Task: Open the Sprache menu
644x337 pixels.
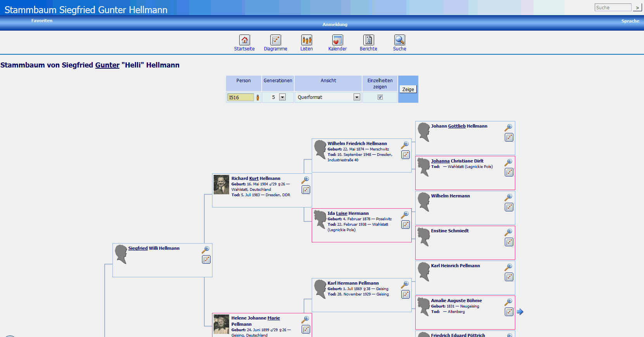Action: [630, 21]
